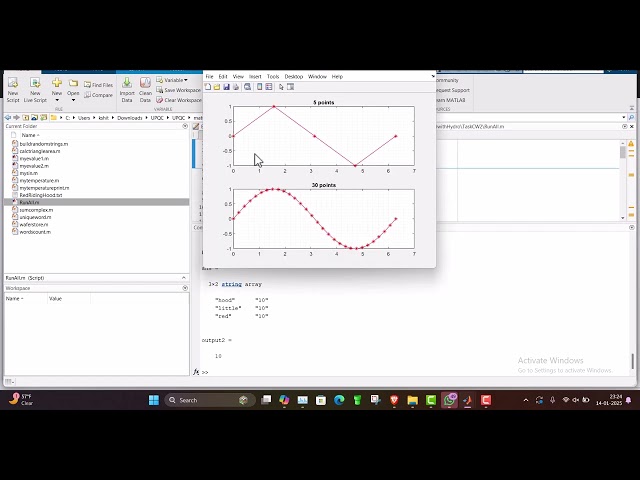Sort files by Name column header
Image resolution: width=640 pixels, height=480 pixels.
click(30, 135)
